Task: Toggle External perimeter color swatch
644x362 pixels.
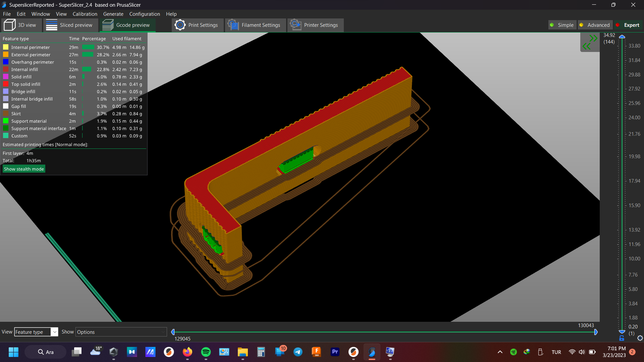Action: tap(6, 55)
